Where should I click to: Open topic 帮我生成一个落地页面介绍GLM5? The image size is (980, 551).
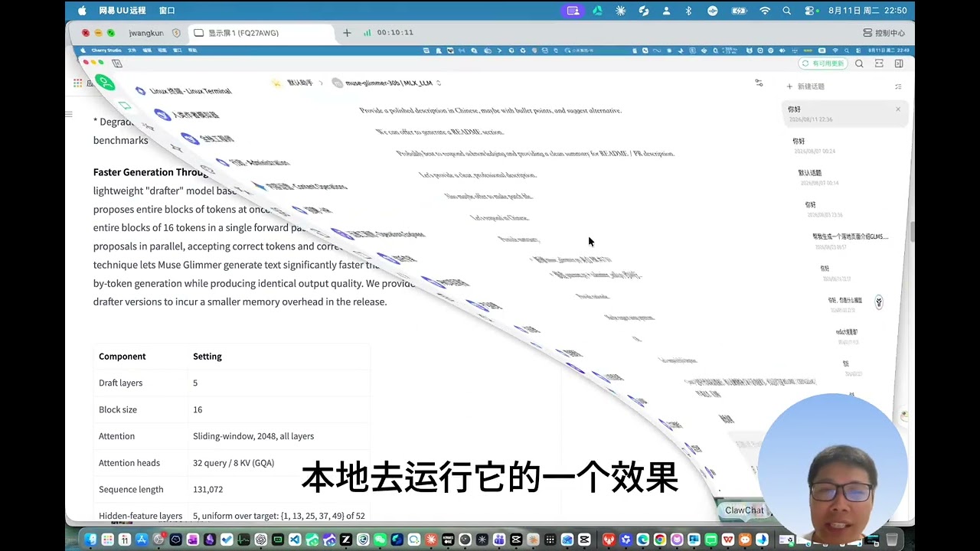[850, 236]
